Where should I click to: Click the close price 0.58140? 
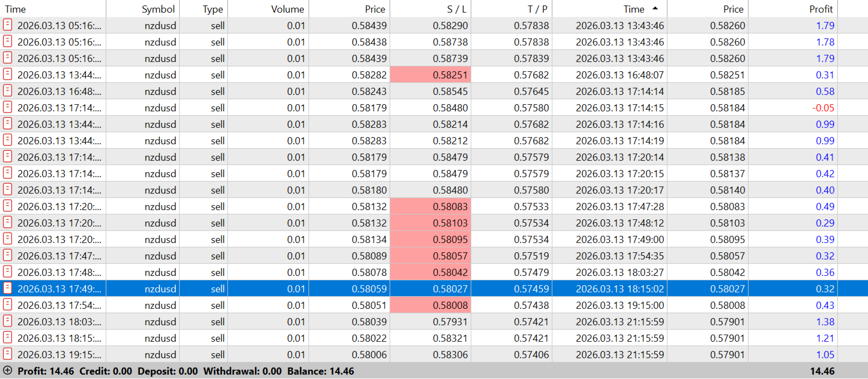[x=728, y=190]
